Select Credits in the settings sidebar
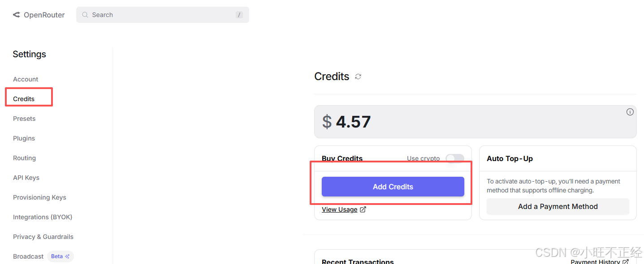Viewport: 644px width, 264px height. pos(24,99)
